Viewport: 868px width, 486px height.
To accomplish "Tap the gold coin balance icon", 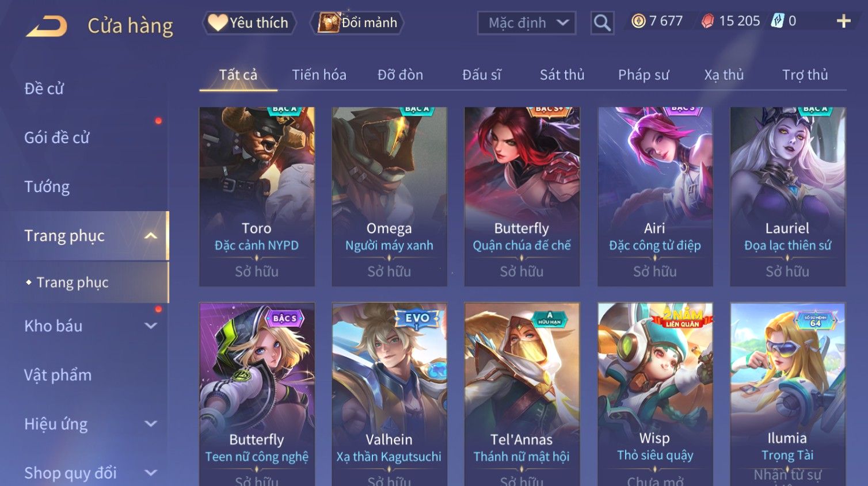I will tap(638, 21).
